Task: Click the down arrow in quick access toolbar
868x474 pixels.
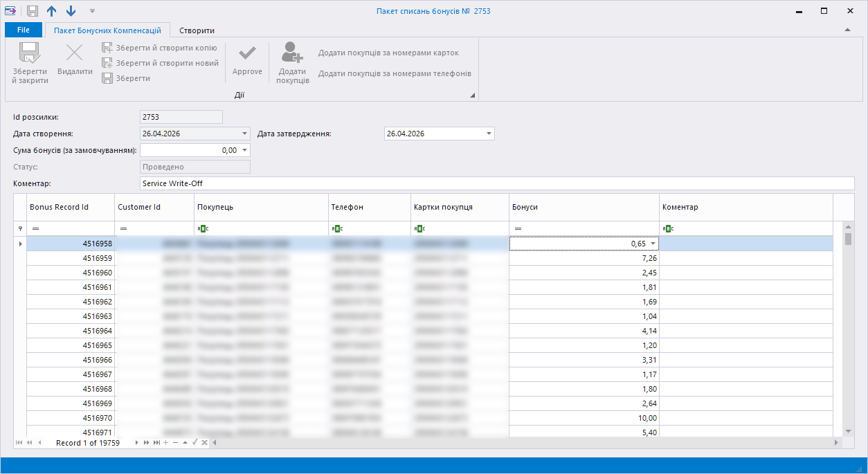Action: [71, 11]
